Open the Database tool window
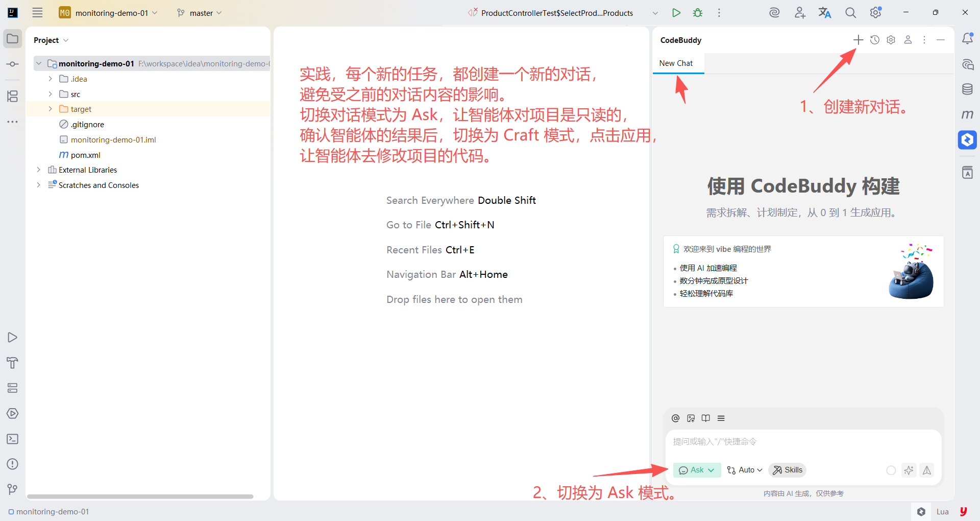The height and width of the screenshot is (521, 980). click(x=967, y=89)
